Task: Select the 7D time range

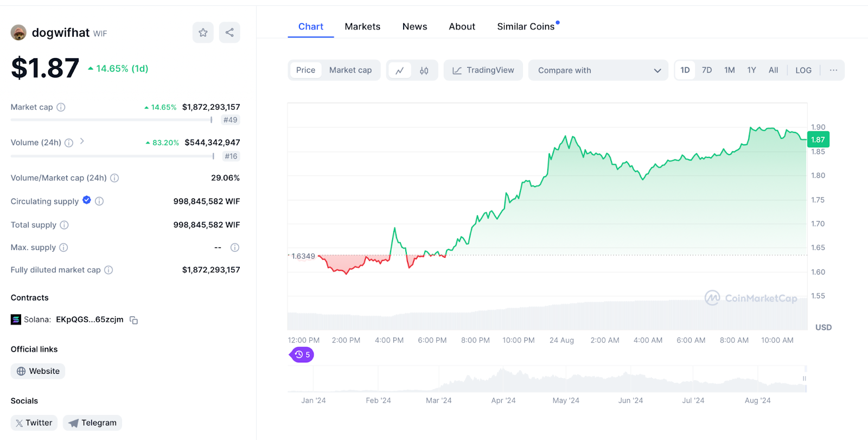Action: 707,70
